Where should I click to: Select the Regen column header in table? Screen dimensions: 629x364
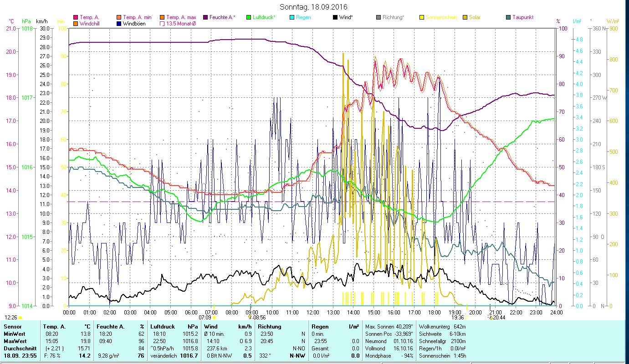coord(319,327)
